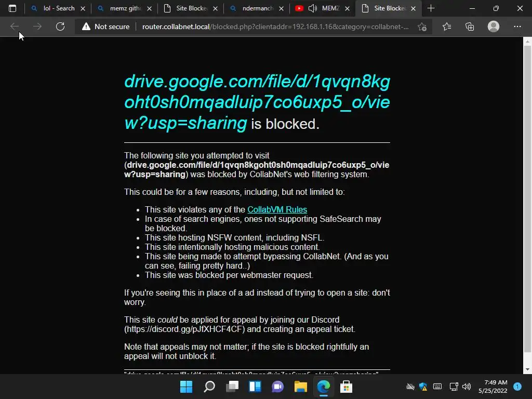Image resolution: width=532 pixels, height=399 pixels.
Task: Close the first Site Blocked tab
Action: click(215, 8)
